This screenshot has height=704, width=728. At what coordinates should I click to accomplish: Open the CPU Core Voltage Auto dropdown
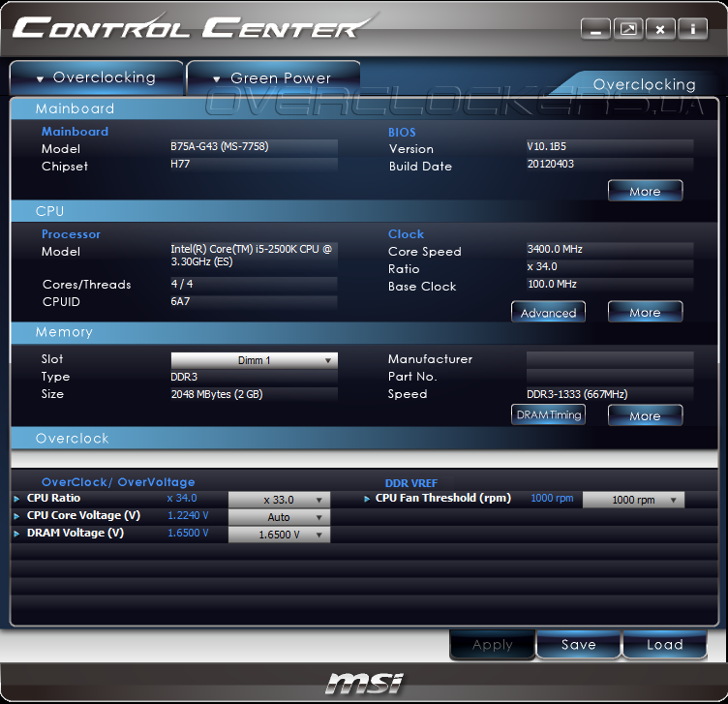(279, 517)
